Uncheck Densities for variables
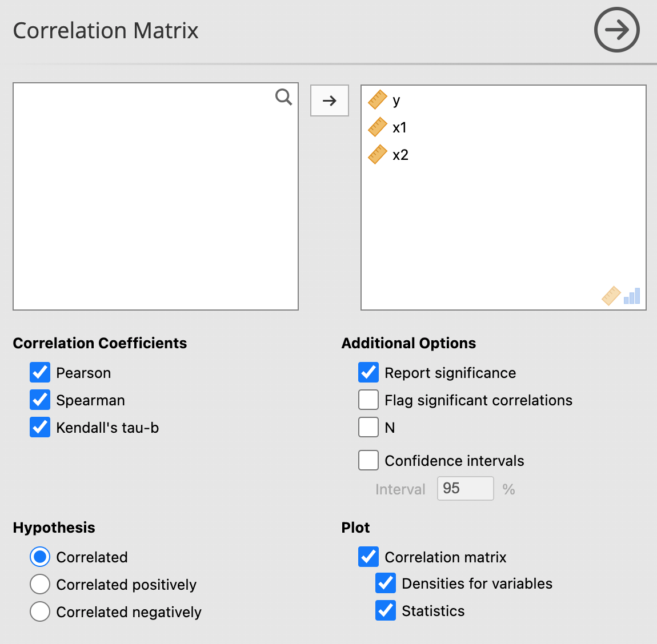Image resolution: width=657 pixels, height=644 pixels. click(385, 583)
